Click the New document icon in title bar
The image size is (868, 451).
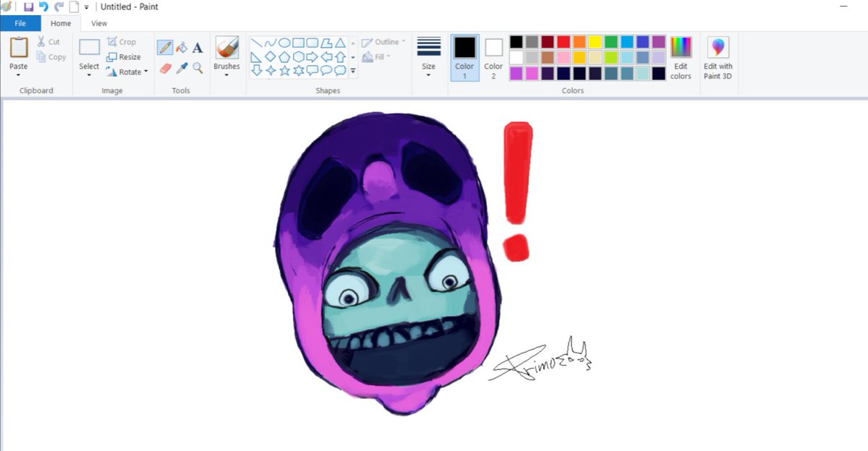(x=73, y=7)
